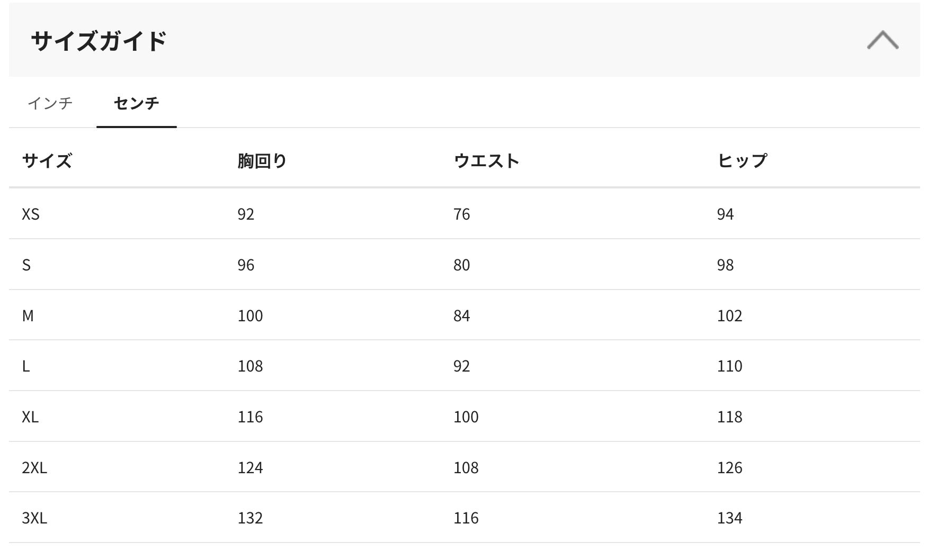
Task: Select the XL size row label
Action: (x=30, y=417)
